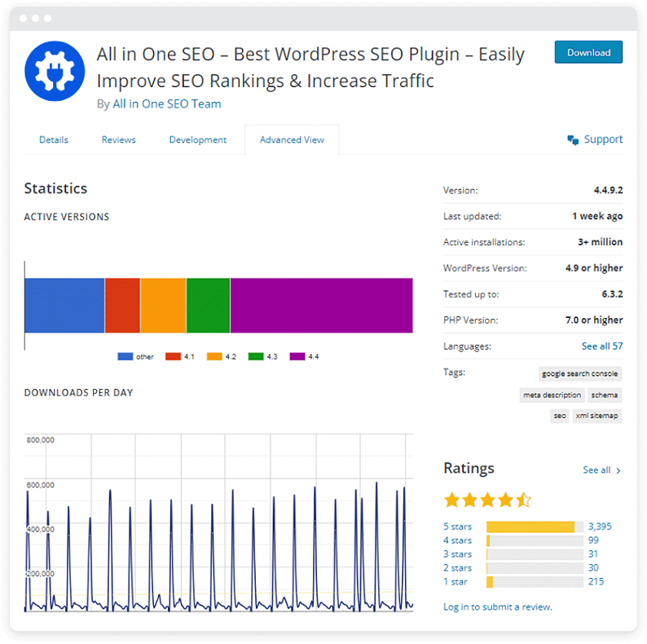Open the Support link
Screen dimensions: 647x644
pyautogui.click(x=603, y=139)
